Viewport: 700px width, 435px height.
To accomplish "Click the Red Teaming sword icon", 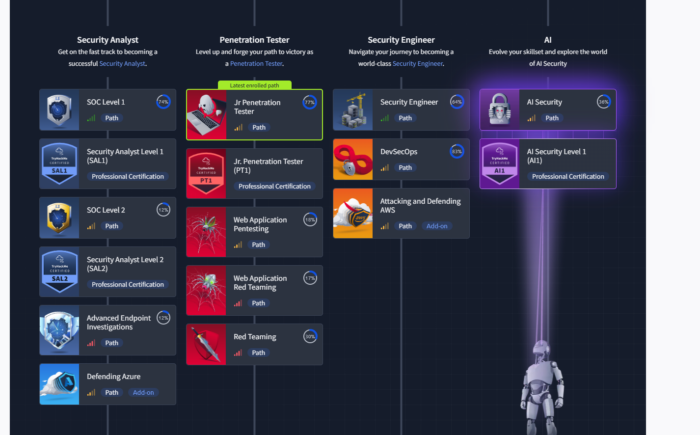I will (x=206, y=344).
